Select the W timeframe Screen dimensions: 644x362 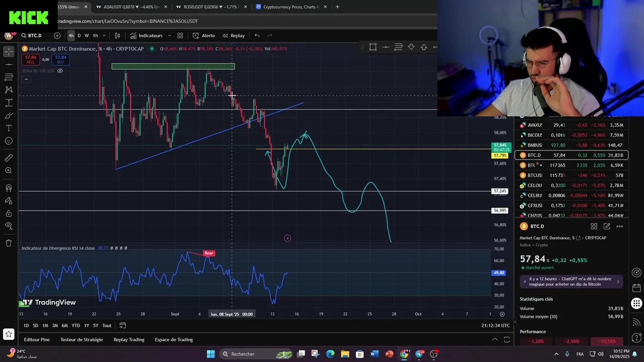[x=87, y=36]
